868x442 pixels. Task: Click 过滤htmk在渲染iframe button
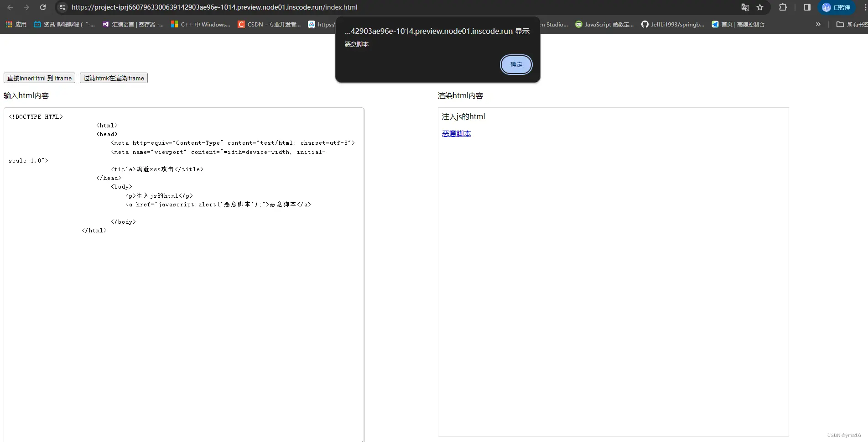[114, 78]
